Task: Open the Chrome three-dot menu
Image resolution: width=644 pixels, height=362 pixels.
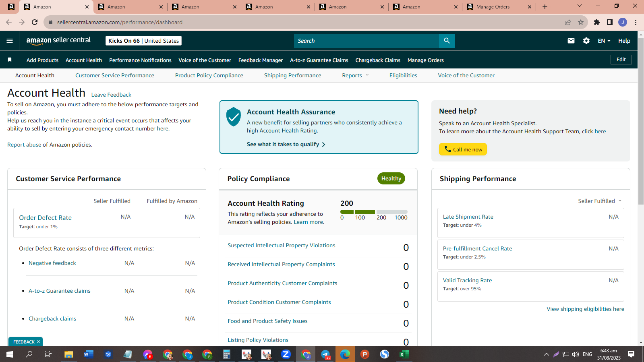Action: (636, 22)
